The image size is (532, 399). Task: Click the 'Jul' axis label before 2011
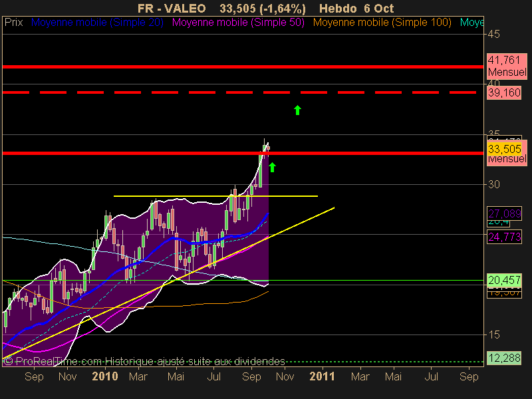(x=214, y=376)
